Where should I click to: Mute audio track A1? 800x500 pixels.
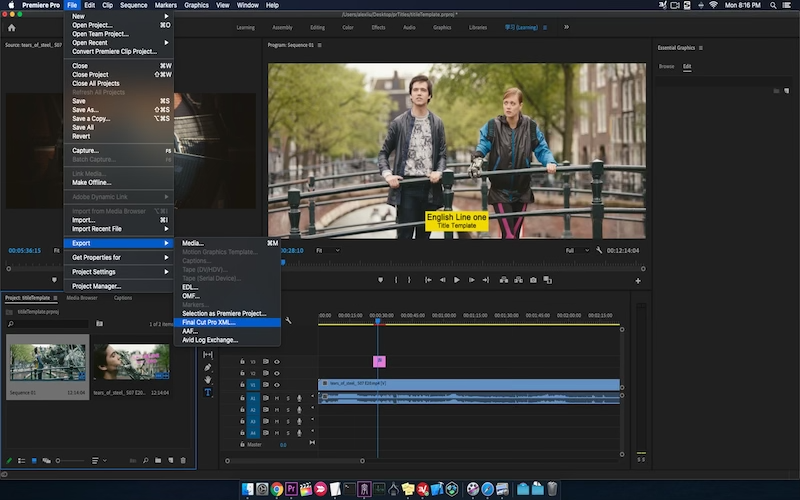(x=277, y=398)
